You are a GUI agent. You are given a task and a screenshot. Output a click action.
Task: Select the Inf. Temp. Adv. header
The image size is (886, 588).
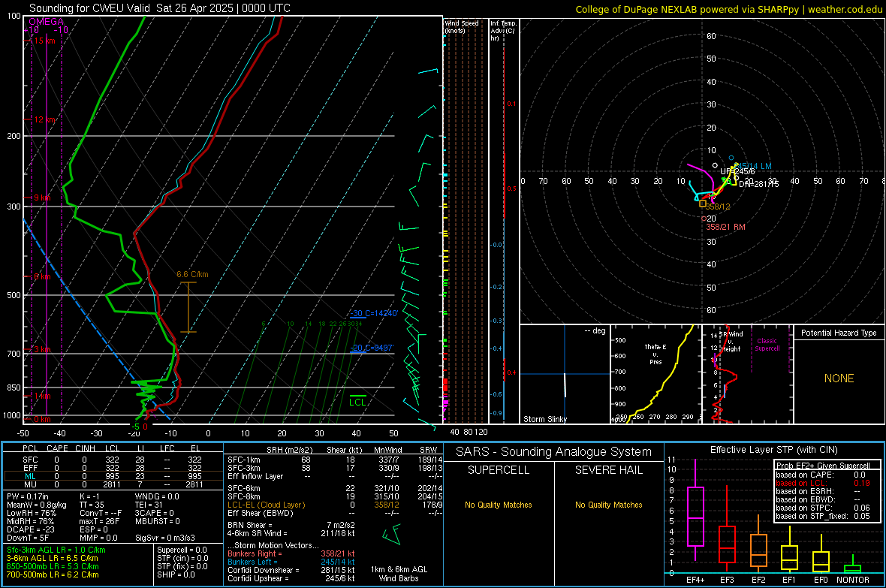tap(503, 31)
